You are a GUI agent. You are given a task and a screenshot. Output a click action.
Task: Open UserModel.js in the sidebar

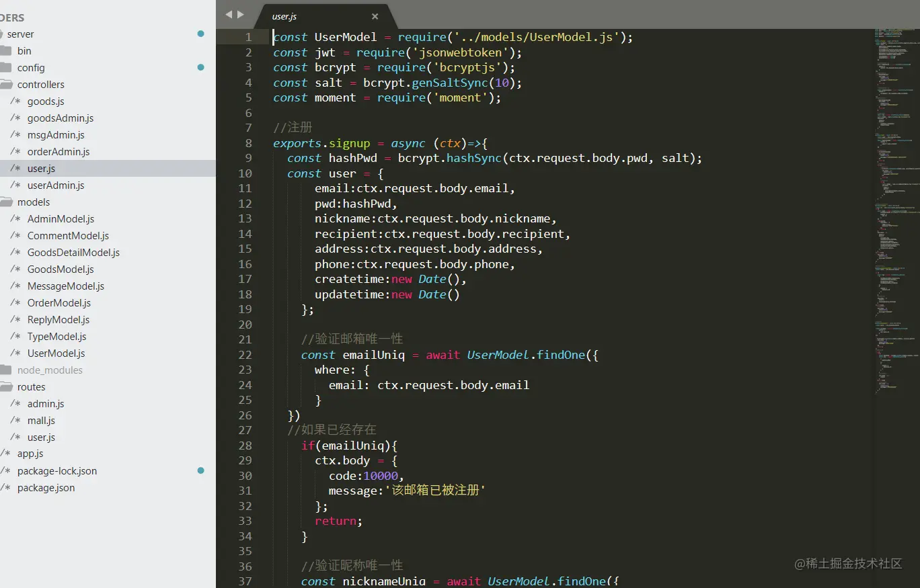pyautogui.click(x=56, y=353)
